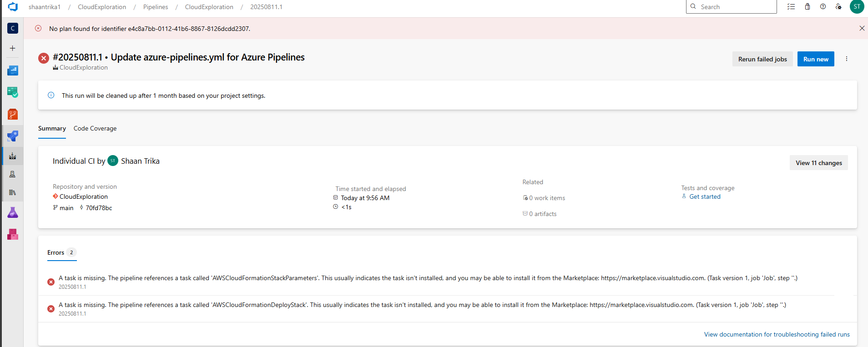Go to shaantrika1 in breadcrumb
868x347 pixels.
point(45,7)
